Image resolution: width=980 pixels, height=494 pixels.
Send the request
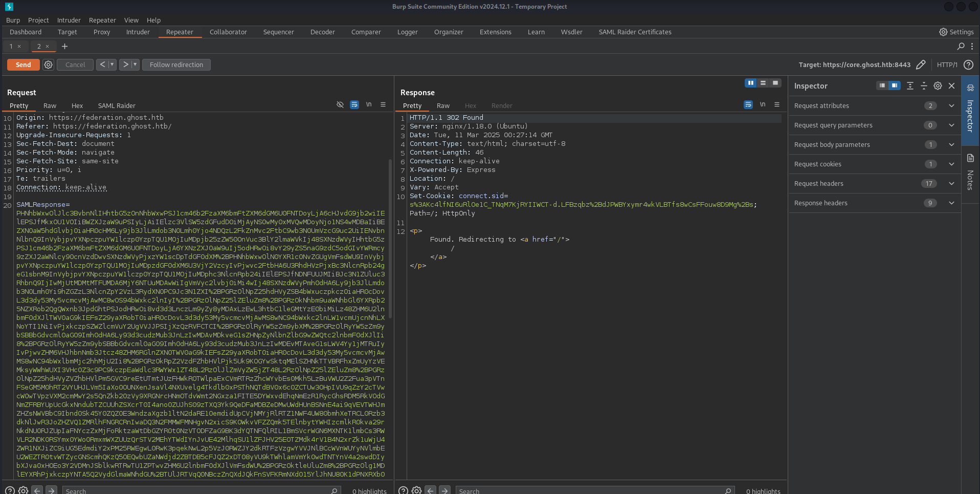[23, 65]
